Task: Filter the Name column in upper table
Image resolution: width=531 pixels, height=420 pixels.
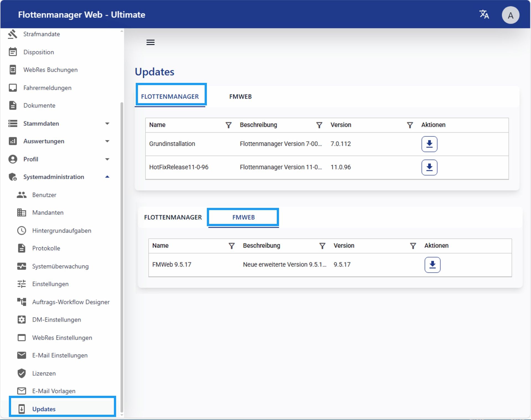Action: click(x=228, y=125)
